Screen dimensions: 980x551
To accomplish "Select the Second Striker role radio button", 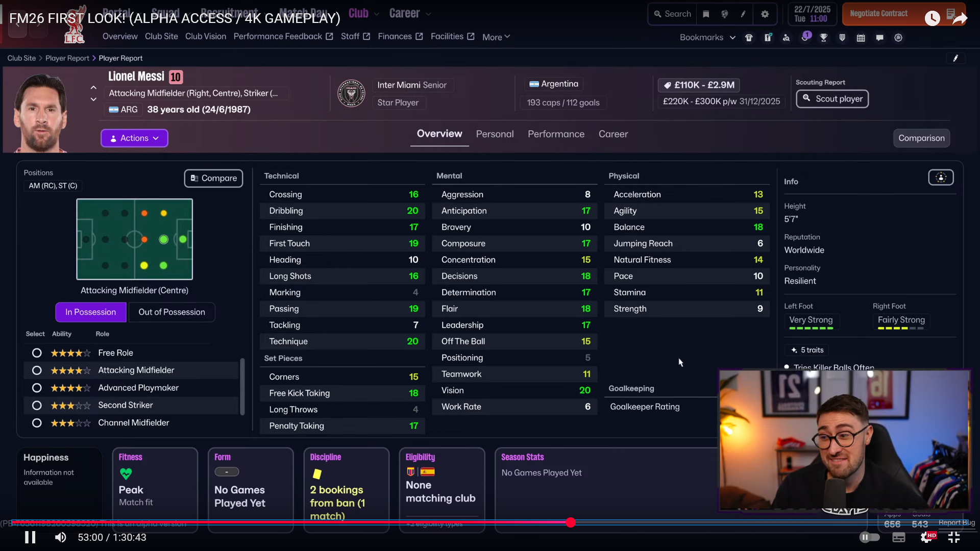I will point(37,406).
